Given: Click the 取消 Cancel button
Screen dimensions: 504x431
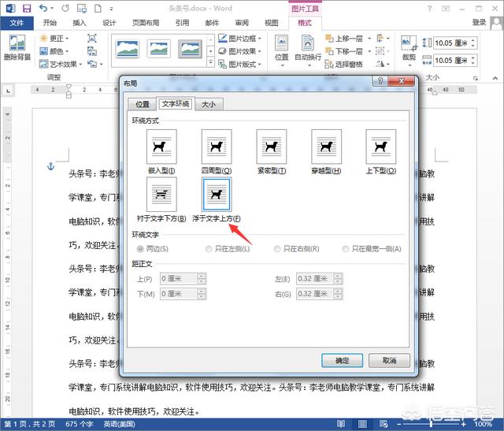Looking at the screenshot, I should click(389, 361).
